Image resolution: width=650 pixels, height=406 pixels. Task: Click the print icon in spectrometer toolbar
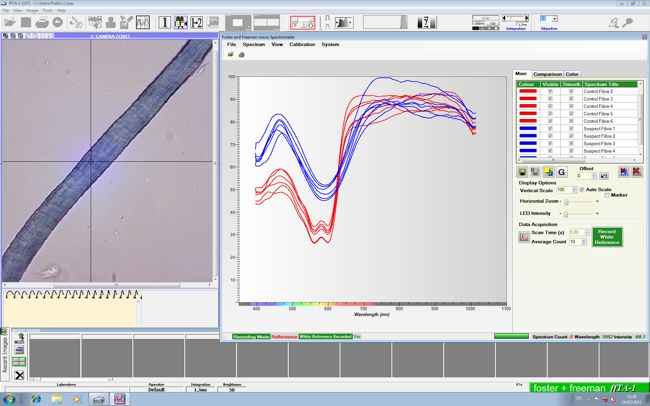(x=240, y=55)
